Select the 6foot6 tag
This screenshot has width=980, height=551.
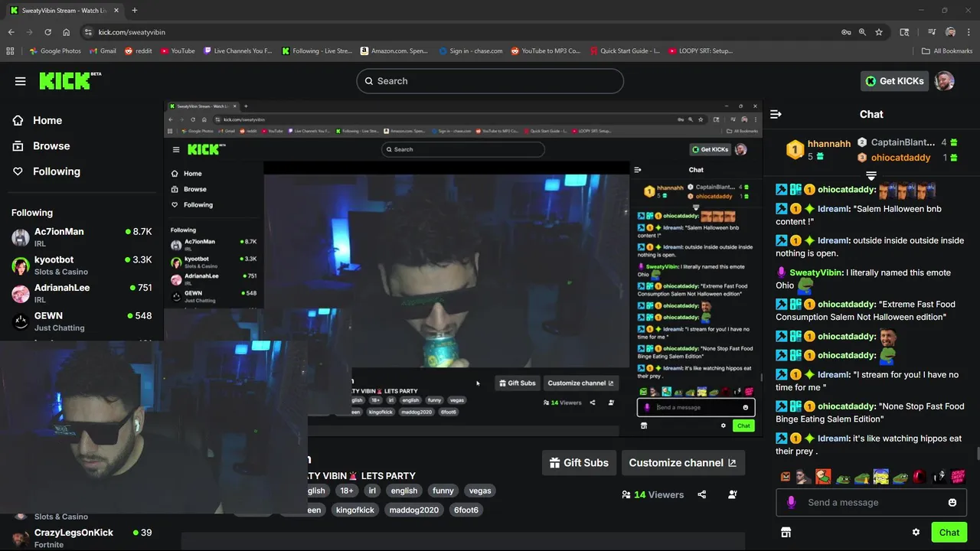[466, 510]
